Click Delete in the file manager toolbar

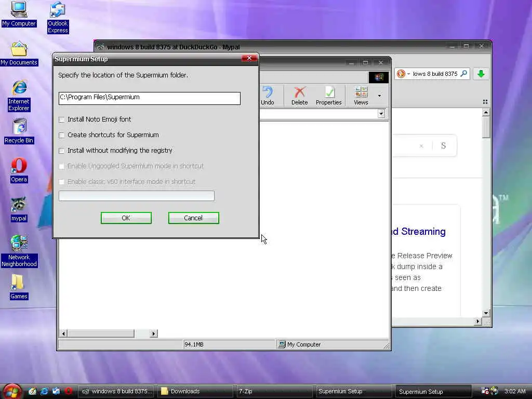(300, 96)
